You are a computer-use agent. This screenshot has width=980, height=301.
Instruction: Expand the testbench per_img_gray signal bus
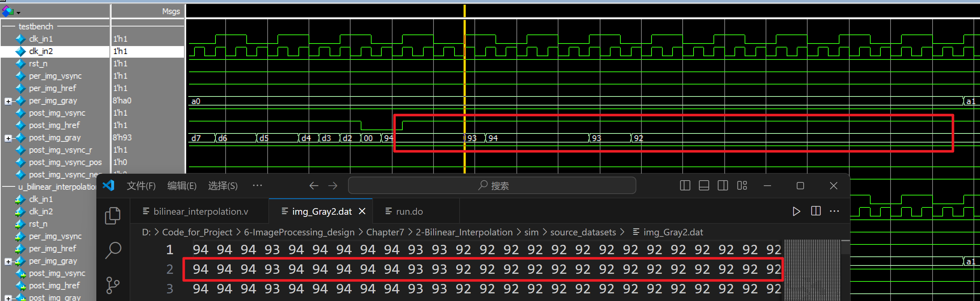click(8, 101)
